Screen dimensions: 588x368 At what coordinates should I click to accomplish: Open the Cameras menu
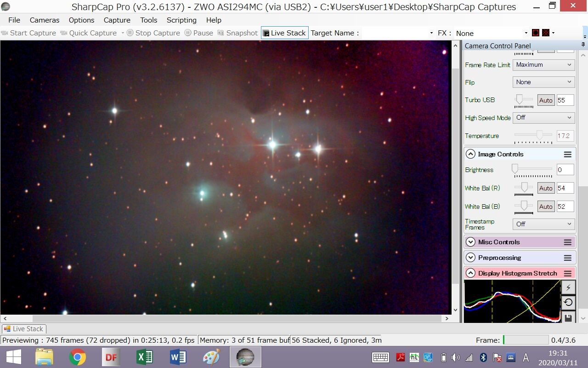pyautogui.click(x=45, y=20)
